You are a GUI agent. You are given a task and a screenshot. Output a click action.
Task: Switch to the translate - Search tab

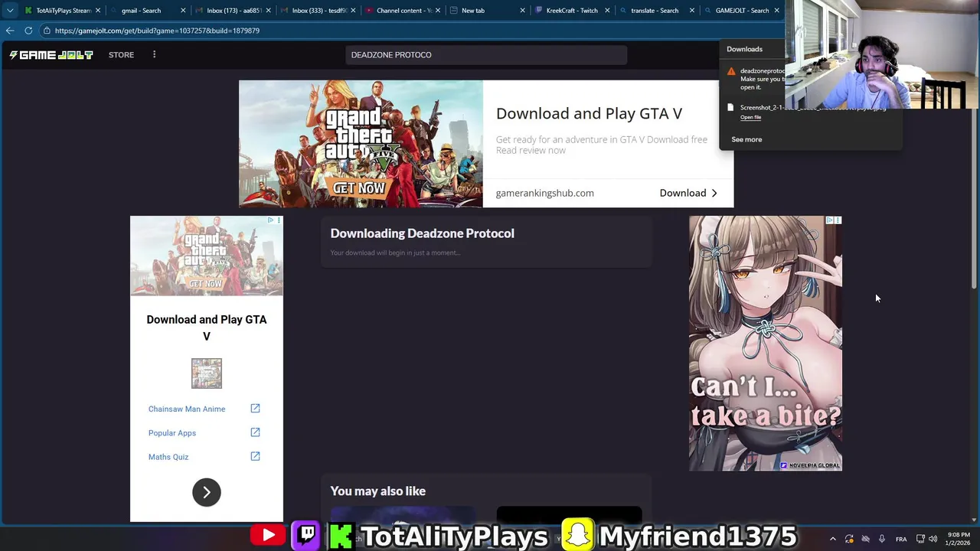(x=656, y=10)
